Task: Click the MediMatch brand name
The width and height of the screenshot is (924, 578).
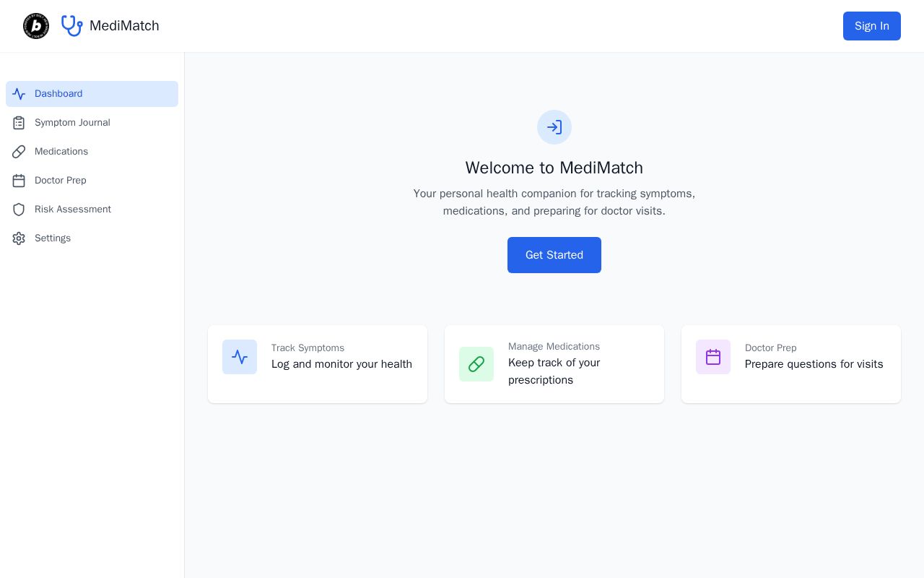Action: coord(124,26)
